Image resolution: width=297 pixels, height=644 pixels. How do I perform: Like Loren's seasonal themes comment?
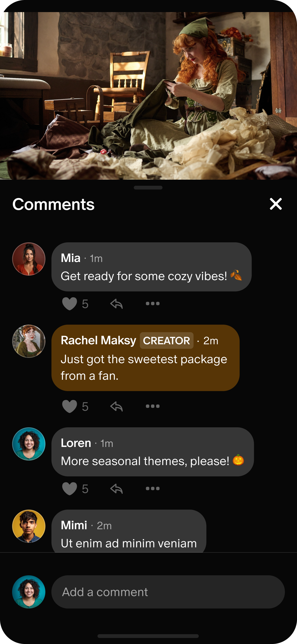pos(70,488)
